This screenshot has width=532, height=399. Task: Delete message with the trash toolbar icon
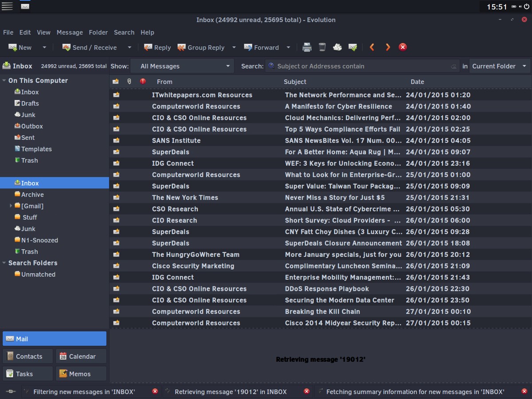[x=322, y=47]
